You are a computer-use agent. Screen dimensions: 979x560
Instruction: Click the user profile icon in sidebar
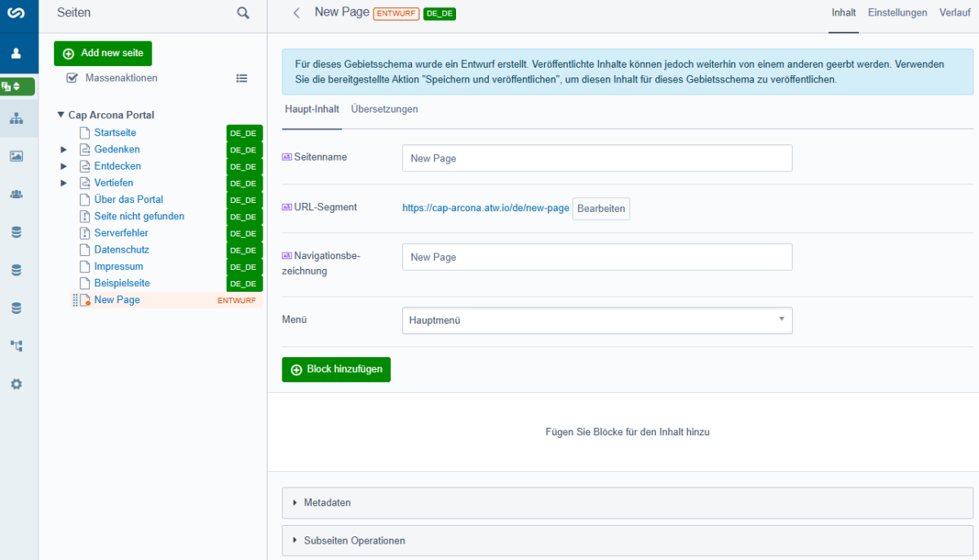tap(16, 54)
